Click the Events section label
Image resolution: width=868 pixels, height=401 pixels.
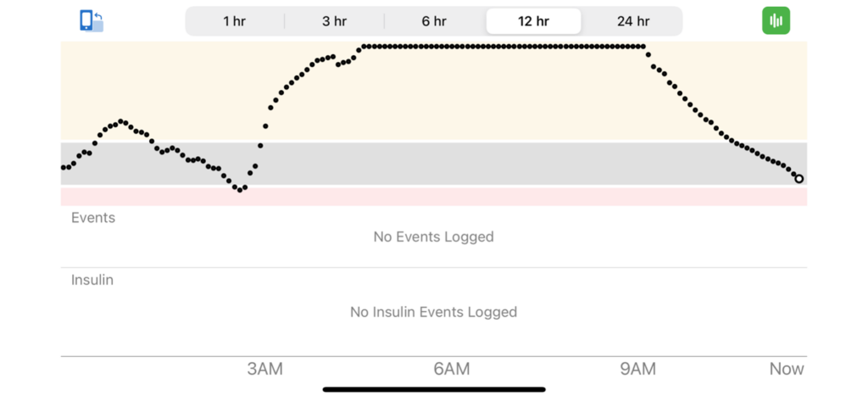[93, 218]
